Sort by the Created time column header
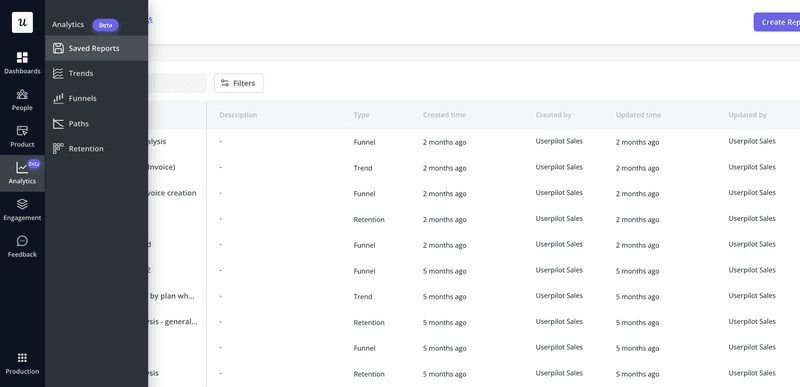The image size is (800, 387). (444, 115)
